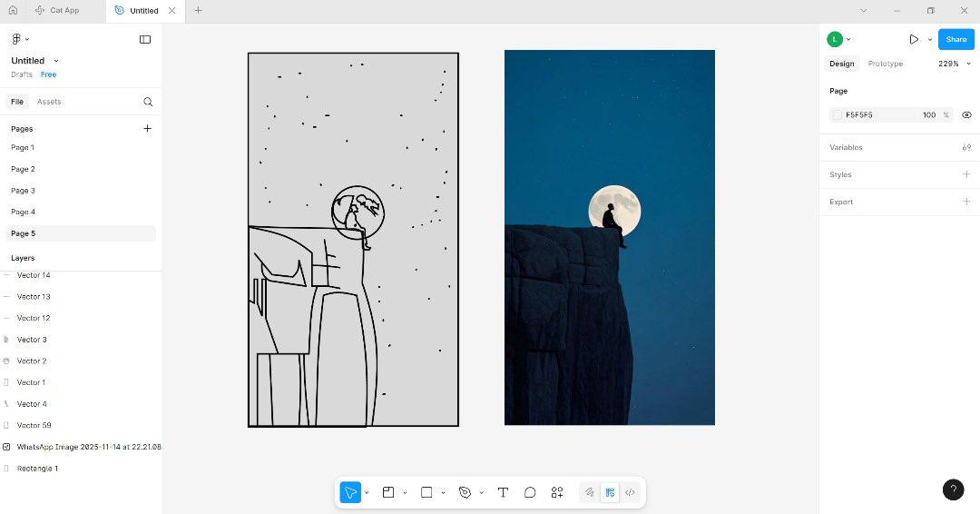Open shape tools dropdown arrow
This screenshot has width=980, height=514.
[443, 493]
